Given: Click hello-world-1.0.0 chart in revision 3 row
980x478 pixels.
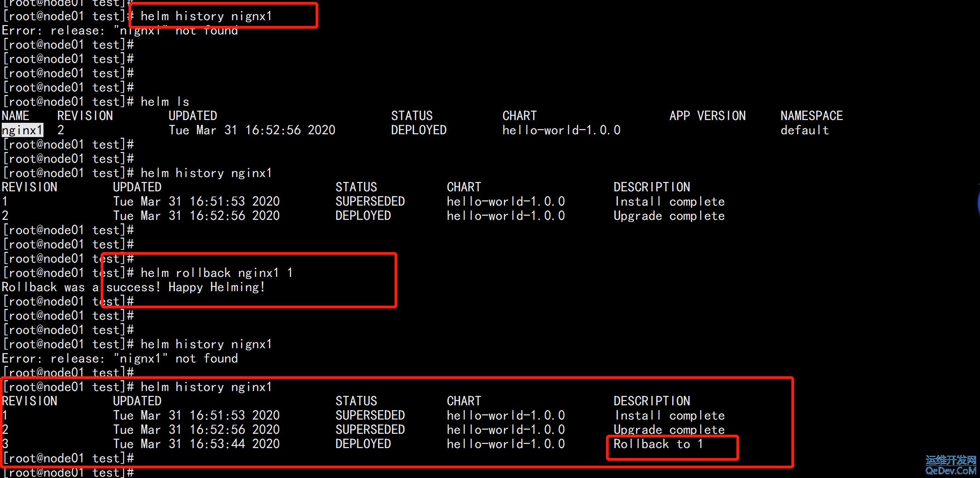Looking at the screenshot, I should pyautogui.click(x=506, y=444).
